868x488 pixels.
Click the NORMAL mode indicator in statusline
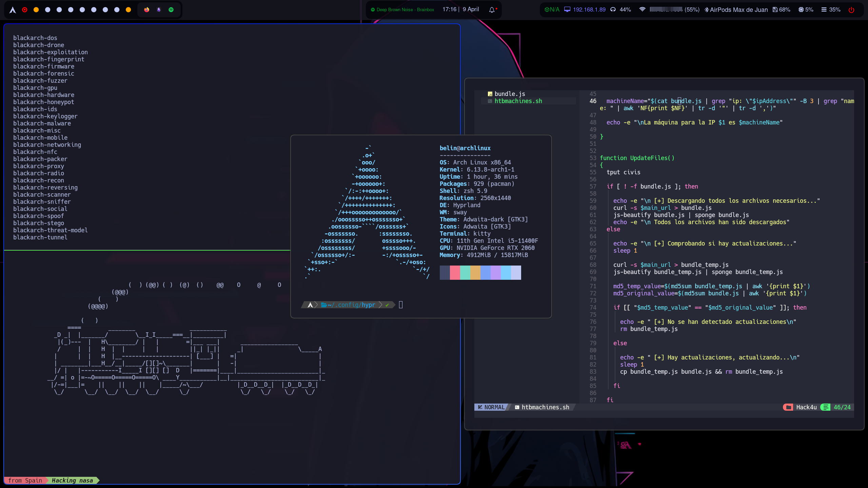tap(491, 407)
